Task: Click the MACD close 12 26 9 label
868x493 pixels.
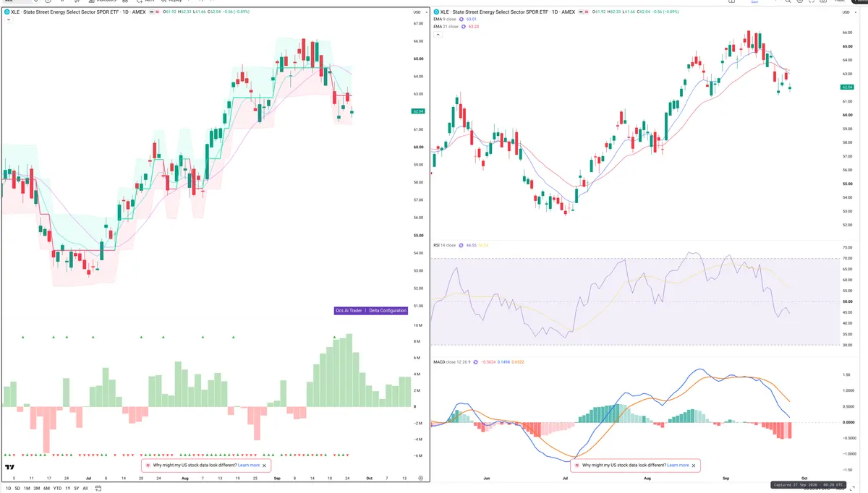Action: 451,361
